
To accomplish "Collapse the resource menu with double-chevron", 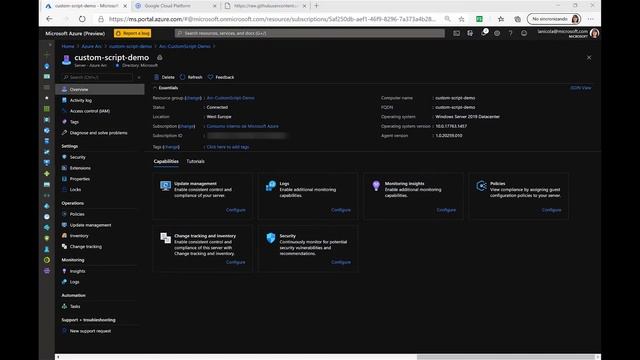I will (139, 77).
